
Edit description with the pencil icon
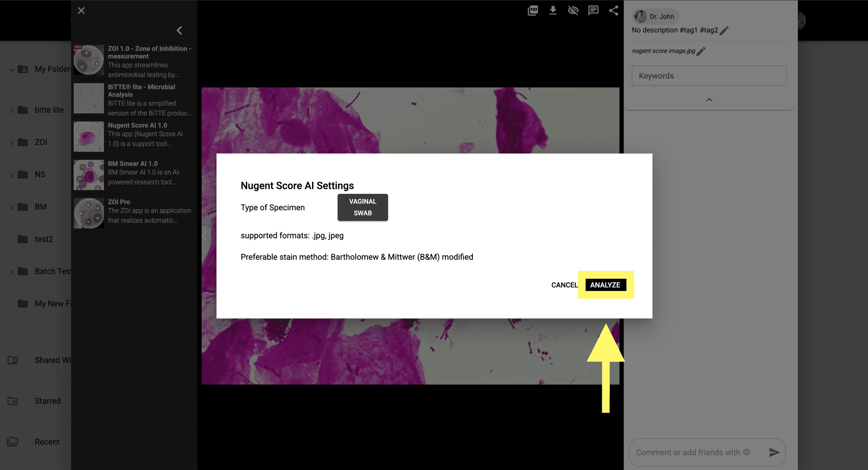click(724, 30)
